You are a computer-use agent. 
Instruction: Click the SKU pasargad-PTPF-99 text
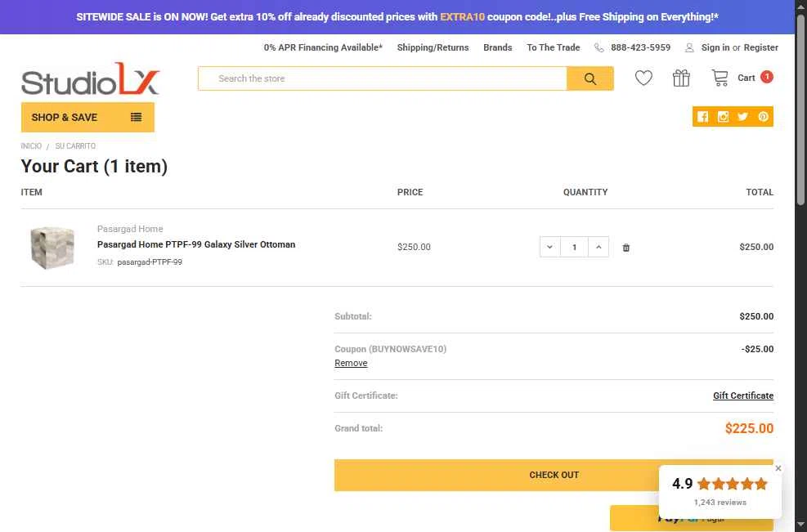(x=140, y=262)
